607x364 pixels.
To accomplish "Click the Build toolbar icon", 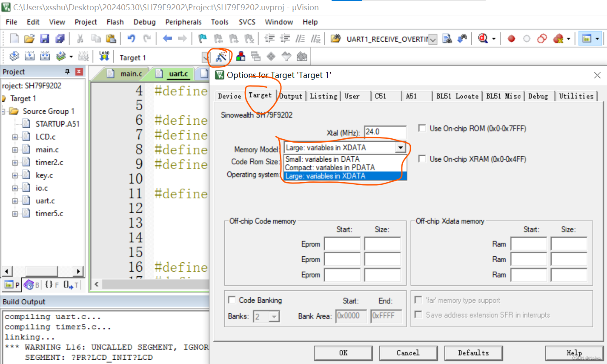I will click(x=29, y=56).
